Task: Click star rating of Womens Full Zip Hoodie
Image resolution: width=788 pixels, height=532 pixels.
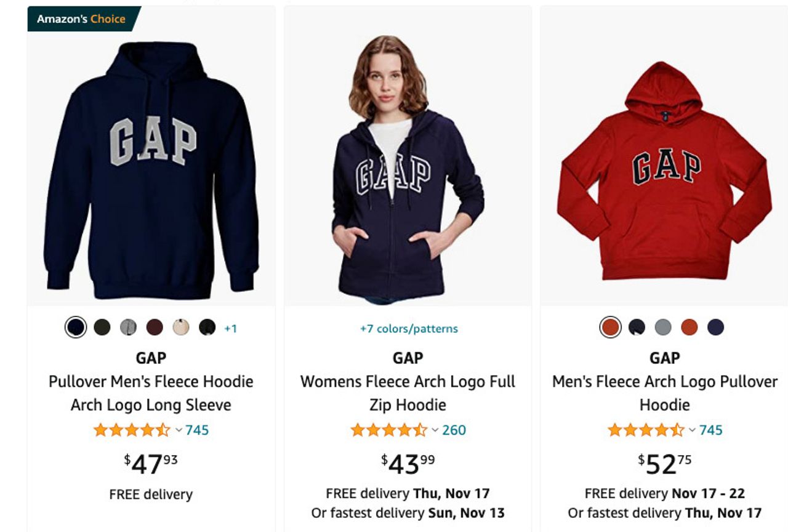Action: tap(388, 430)
